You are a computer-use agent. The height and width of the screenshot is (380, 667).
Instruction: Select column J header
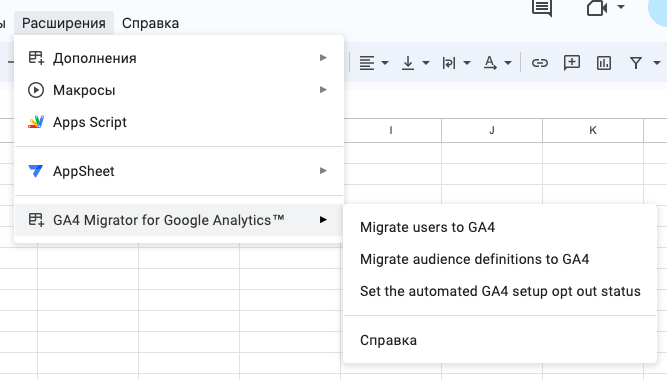tap(492, 130)
